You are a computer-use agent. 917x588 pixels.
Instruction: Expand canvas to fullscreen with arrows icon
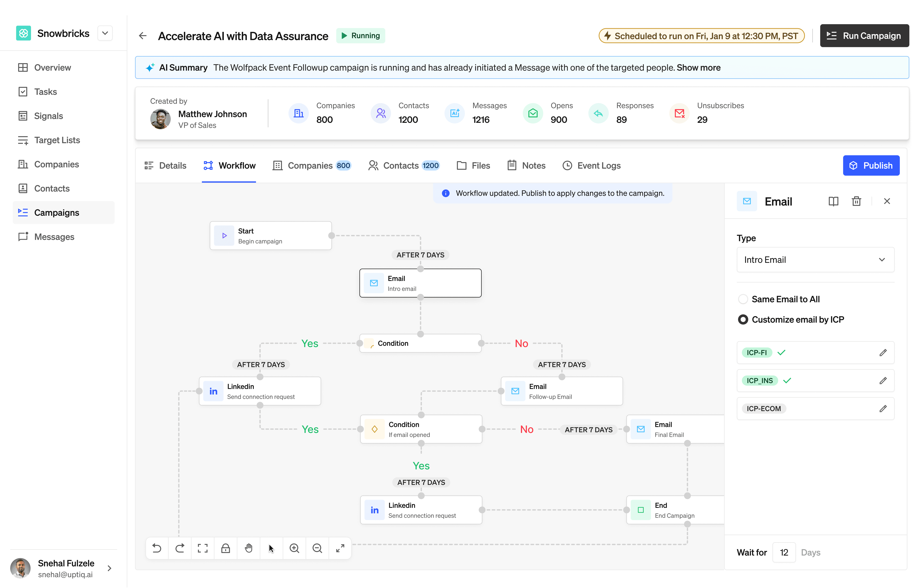(340, 548)
